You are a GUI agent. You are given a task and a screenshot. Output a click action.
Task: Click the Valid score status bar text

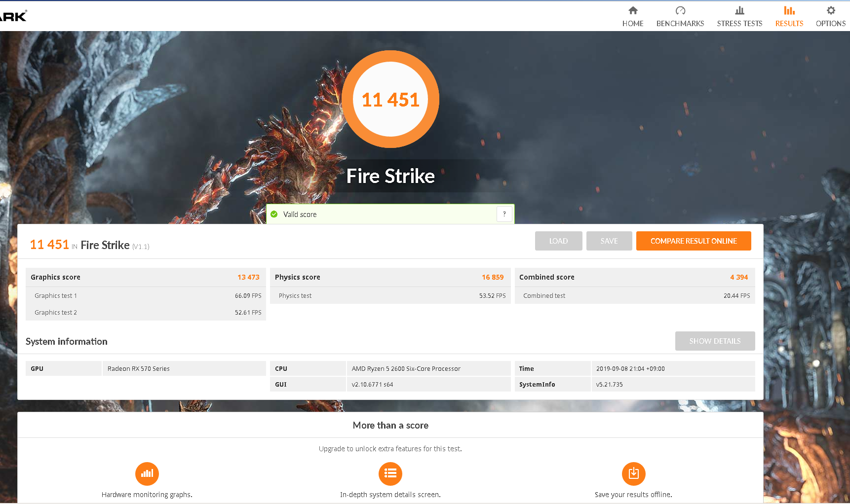[x=300, y=214]
